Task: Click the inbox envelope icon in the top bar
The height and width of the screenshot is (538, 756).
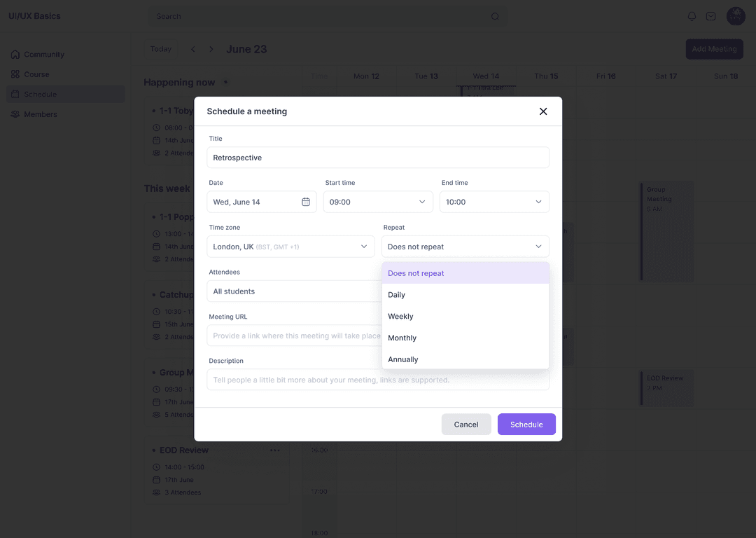Action: [x=710, y=15]
